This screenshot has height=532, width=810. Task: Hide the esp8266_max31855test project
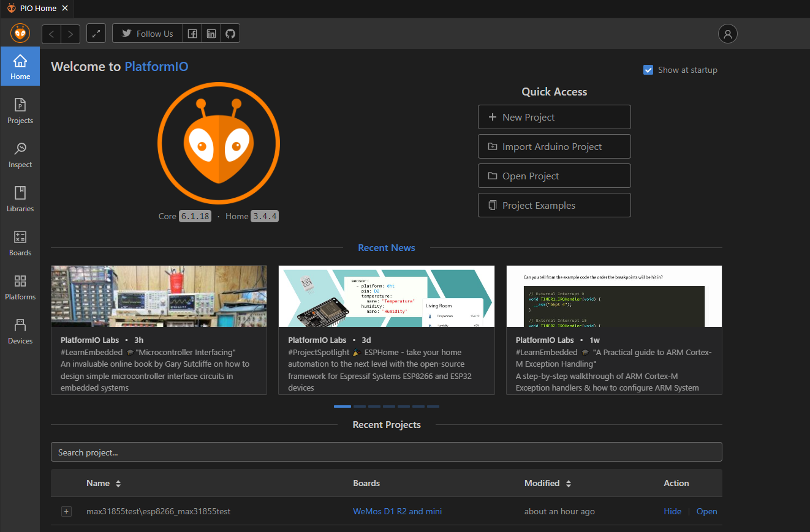click(x=672, y=511)
